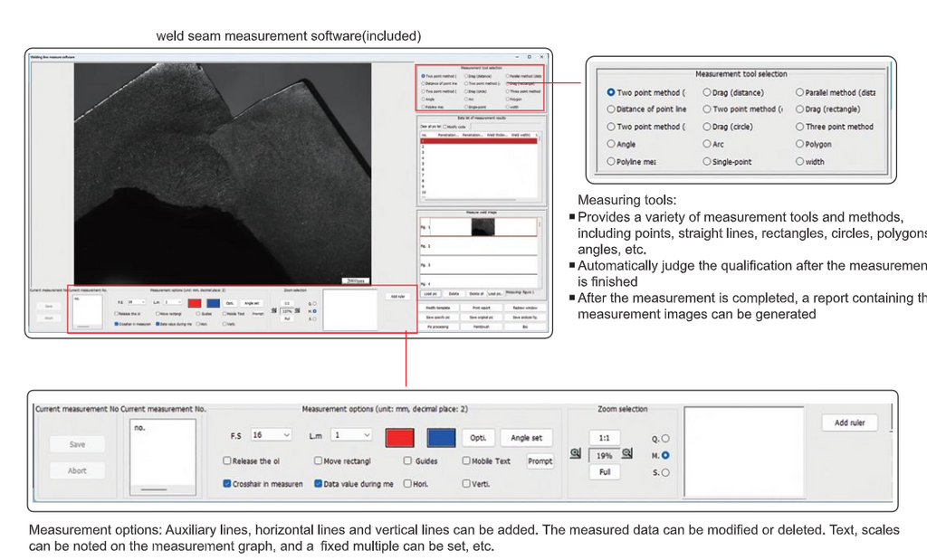Minimize the Welding line measure software window
Viewport: 927px width, 560px height.
[517, 57]
